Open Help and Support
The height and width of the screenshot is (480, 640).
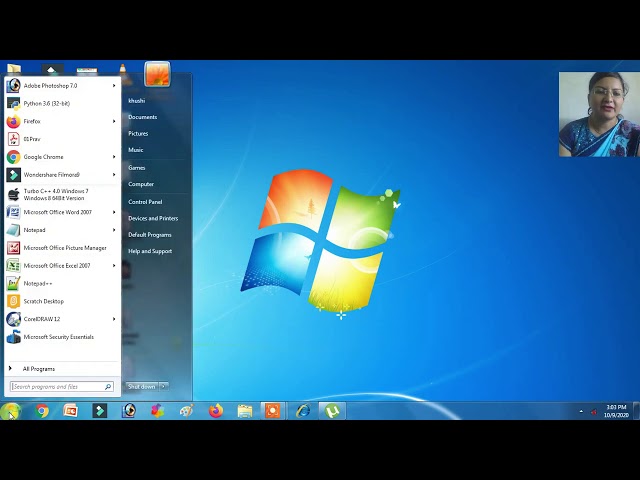click(x=150, y=251)
